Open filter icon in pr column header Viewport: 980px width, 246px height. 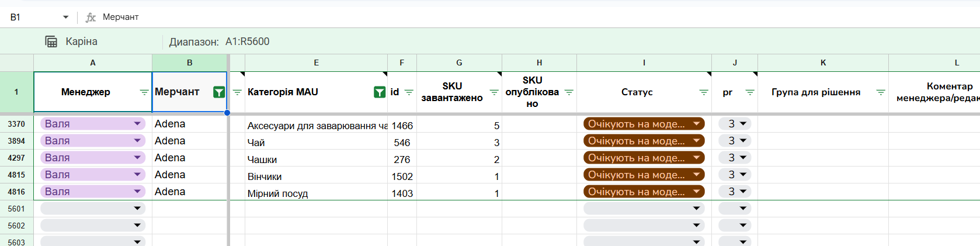pyautogui.click(x=750, y=92)
